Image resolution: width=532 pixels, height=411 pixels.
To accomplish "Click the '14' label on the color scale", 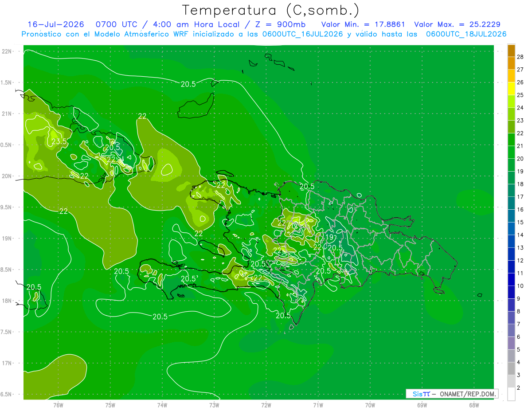I will click(521, 235).
